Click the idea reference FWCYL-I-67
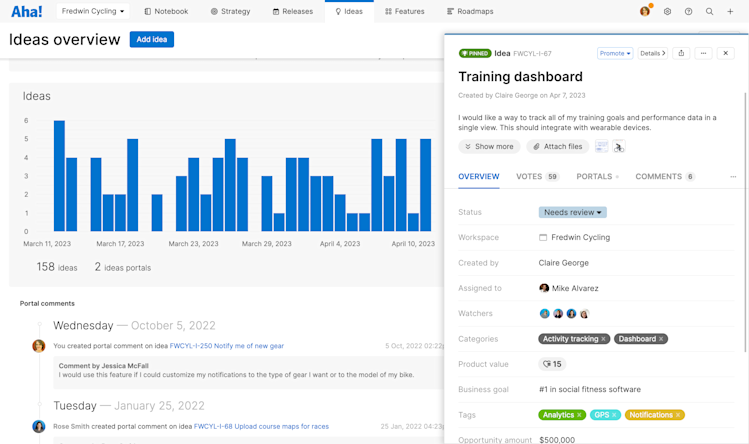749x444 pixels. coord(532,54)
